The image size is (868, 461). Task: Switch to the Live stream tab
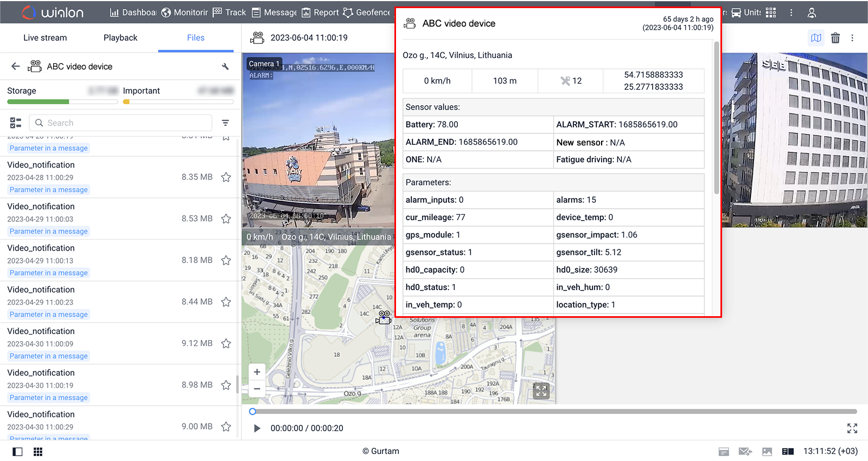[x=45, y=38]
